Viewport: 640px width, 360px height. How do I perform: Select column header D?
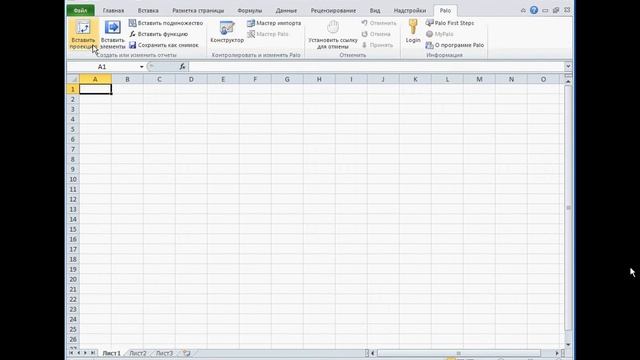(x=191, y=79)
